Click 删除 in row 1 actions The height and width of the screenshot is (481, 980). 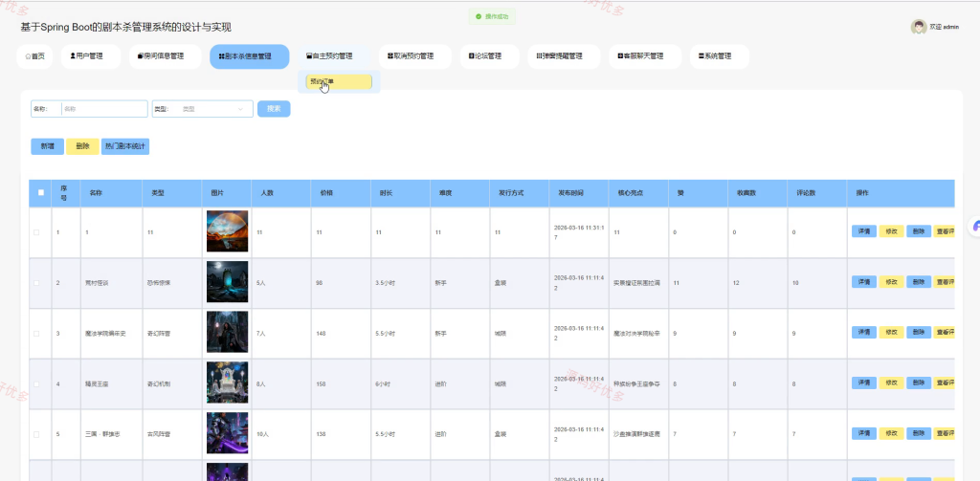[x=919, y=231]
